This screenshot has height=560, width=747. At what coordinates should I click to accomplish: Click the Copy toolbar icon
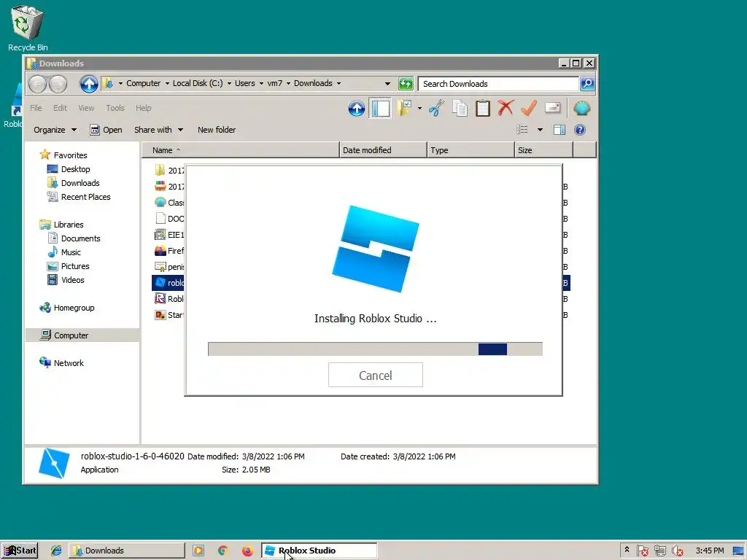click(x=460, y=108)
